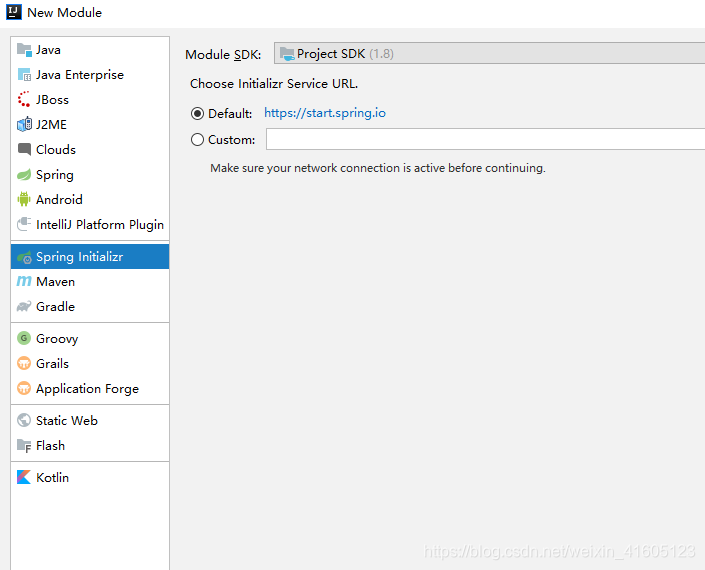
Task: Click the Android robot icon
Action: (x=24, y=199)
